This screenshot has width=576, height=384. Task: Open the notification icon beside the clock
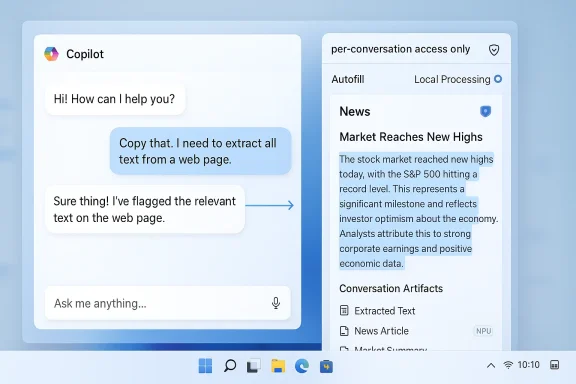tap(554, 365)
